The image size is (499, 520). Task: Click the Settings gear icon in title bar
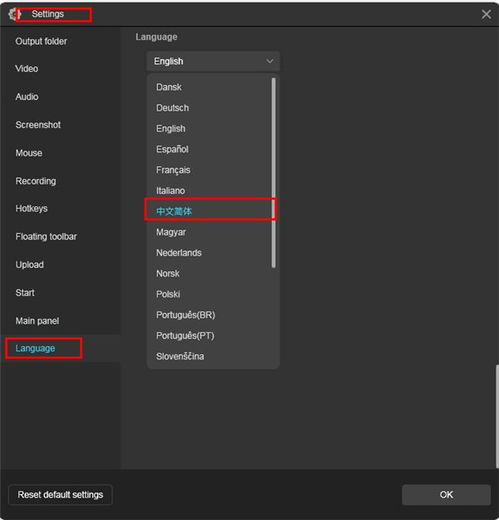(x=14, y=14)
